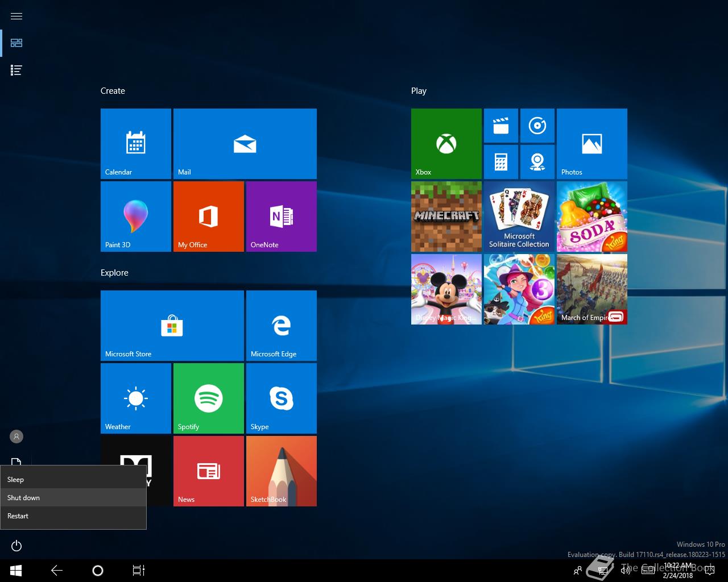Open the Weather tile
This screenshot has height=582, width=728.
[x=136, y=398]
